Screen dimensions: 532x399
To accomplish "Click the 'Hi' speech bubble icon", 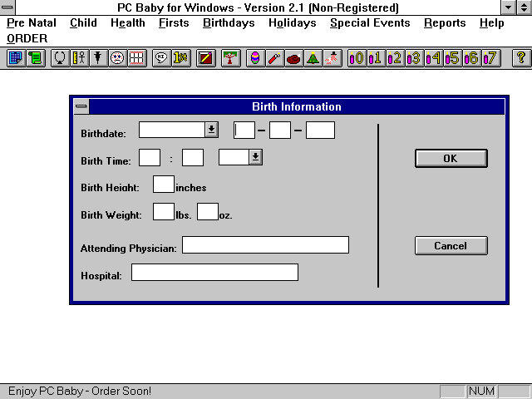I will (160, 58).
